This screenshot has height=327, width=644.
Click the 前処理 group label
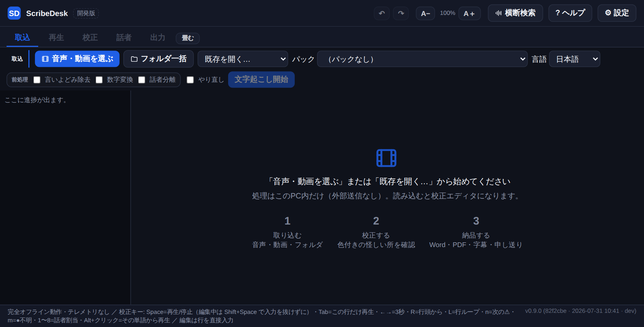point(20,80)
